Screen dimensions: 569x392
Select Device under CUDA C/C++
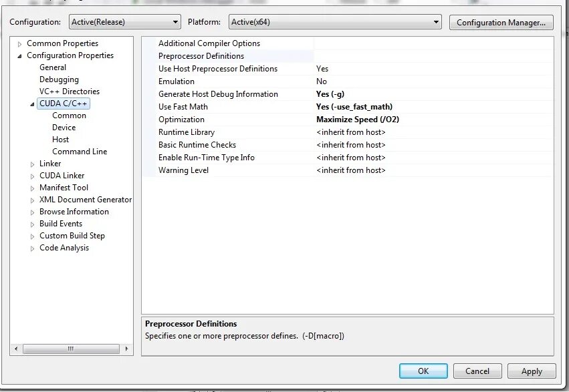(x=64, y=128)
